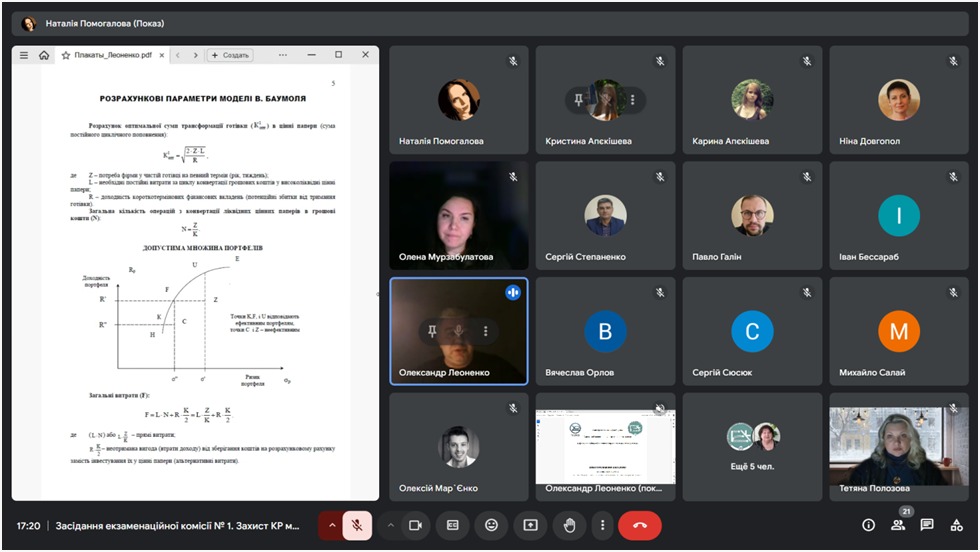Click the present screen icon
Viewport: 980px width, 552px height.
click(x=530, y=525)
